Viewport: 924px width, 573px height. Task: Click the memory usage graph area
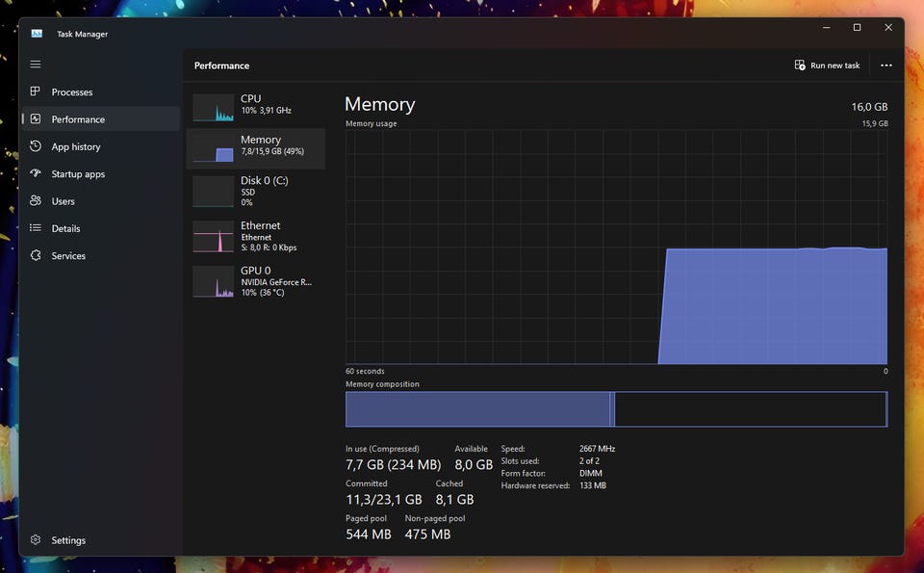(x=616, y=247)
